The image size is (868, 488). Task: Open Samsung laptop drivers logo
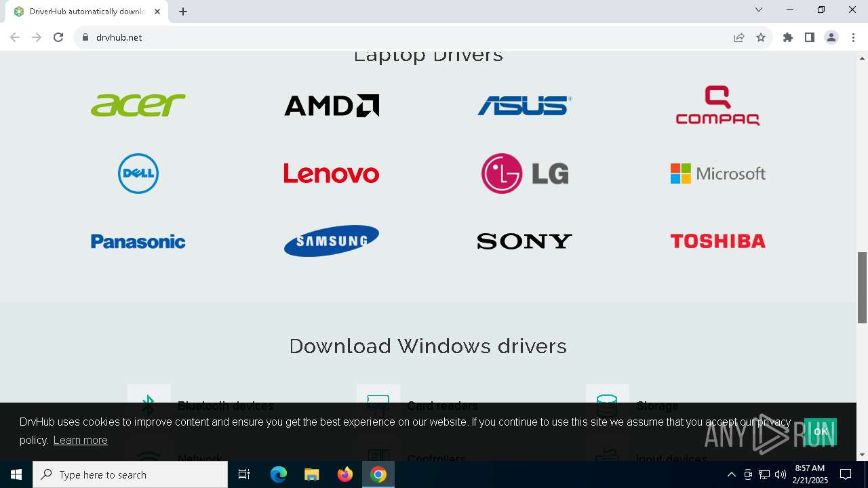click(332, 241)
